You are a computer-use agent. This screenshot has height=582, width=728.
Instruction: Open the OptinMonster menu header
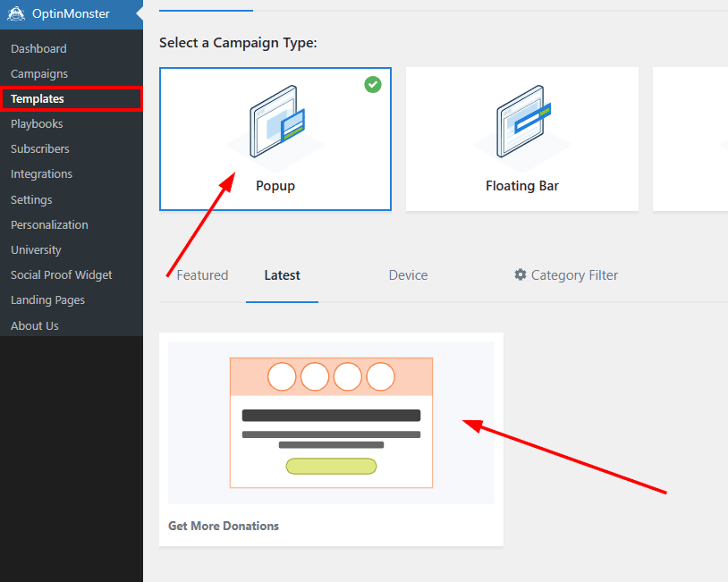[x=72, y=14]
